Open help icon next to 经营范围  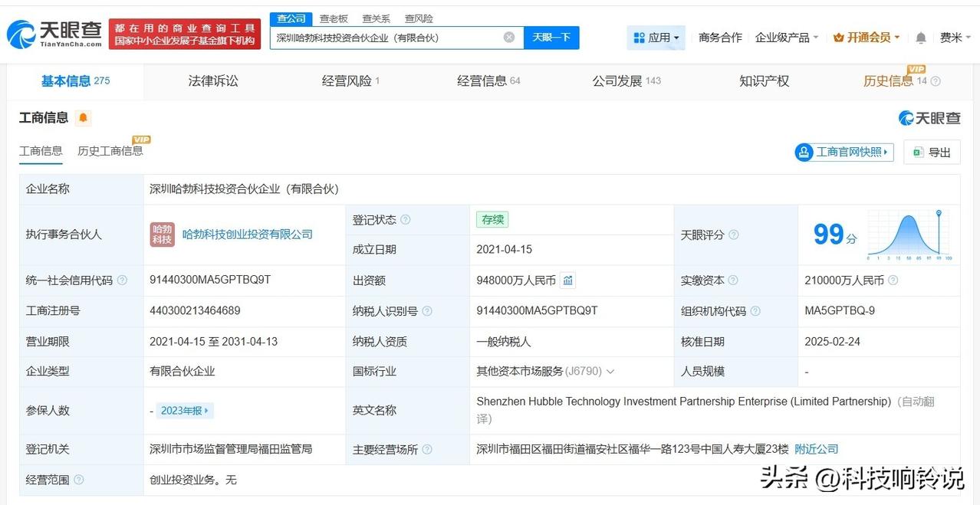(78, 480)
